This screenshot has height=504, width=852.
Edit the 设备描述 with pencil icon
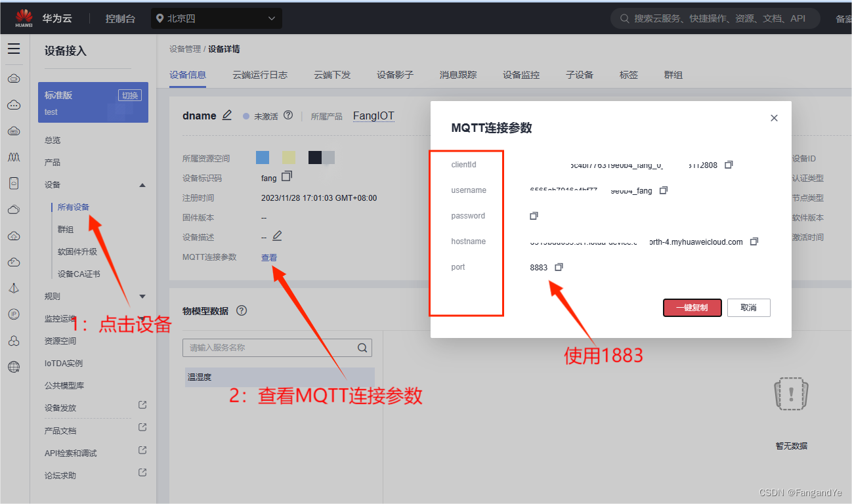[277, 236]
